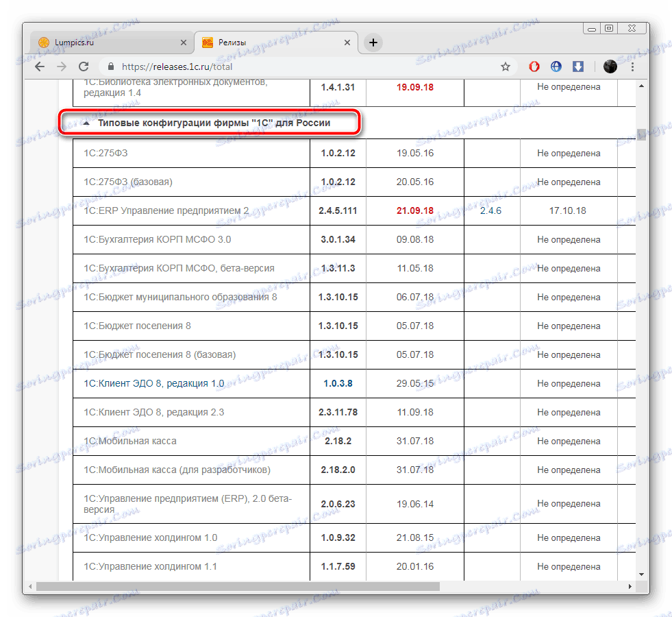The height and width of the screenshot is (617, 672).
Task: Close the Lumpics.ru tab
Action: 184,43
